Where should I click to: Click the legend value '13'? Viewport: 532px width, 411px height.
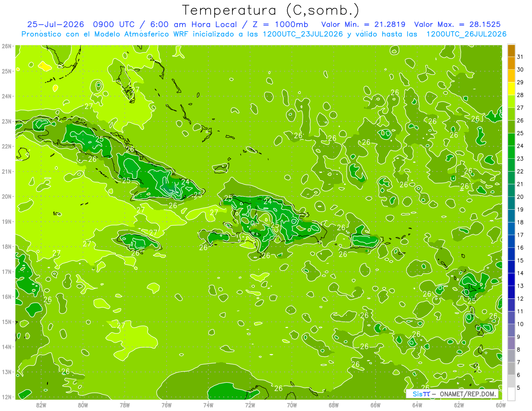520,286
